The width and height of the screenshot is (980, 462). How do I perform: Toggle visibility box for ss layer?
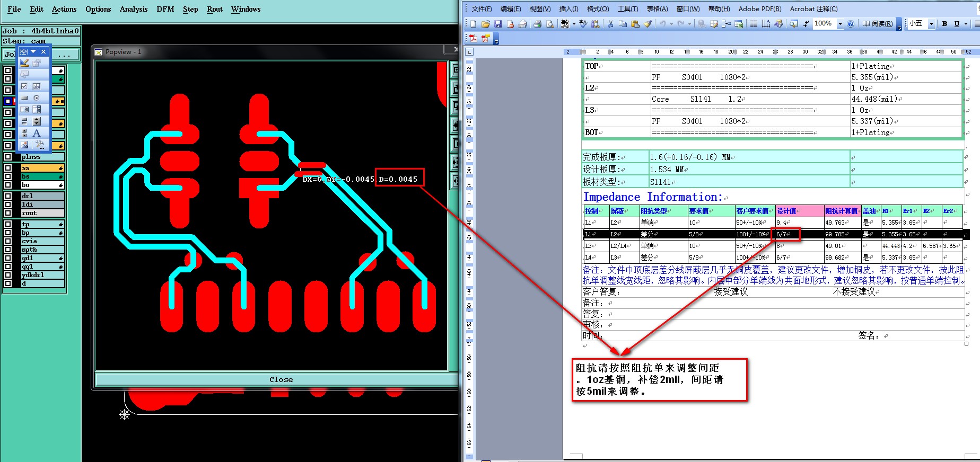(x=8, y=168)
